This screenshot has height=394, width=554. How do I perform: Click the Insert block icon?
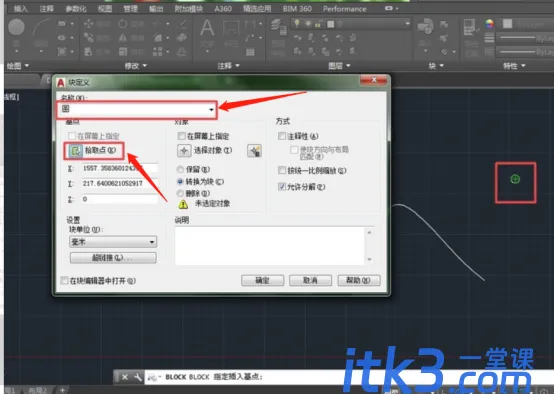(x=425, y=27)
